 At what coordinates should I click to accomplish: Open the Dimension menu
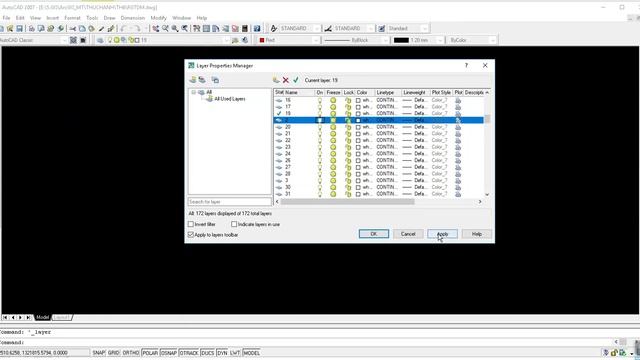[x=133, y=18]
